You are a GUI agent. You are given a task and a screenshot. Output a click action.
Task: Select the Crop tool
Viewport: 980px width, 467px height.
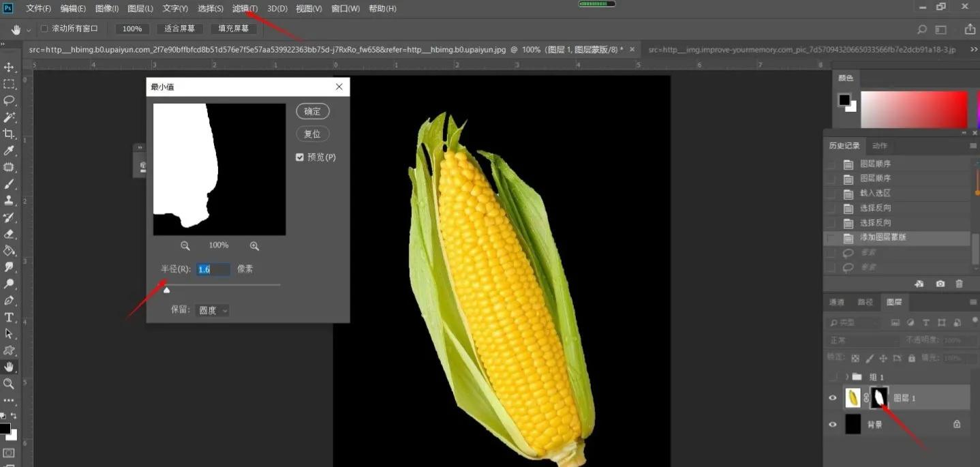click(x=9, y=134)
